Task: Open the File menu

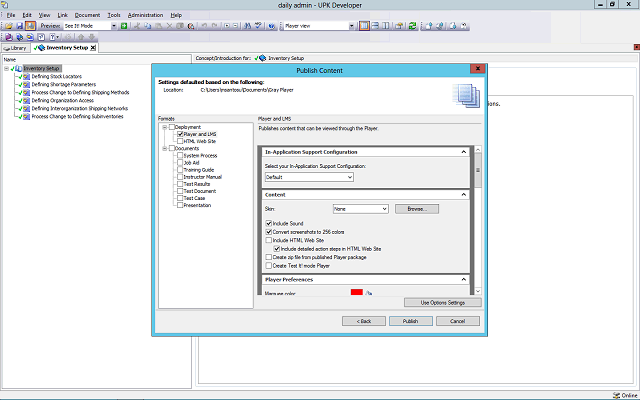Action: [11, 15]
